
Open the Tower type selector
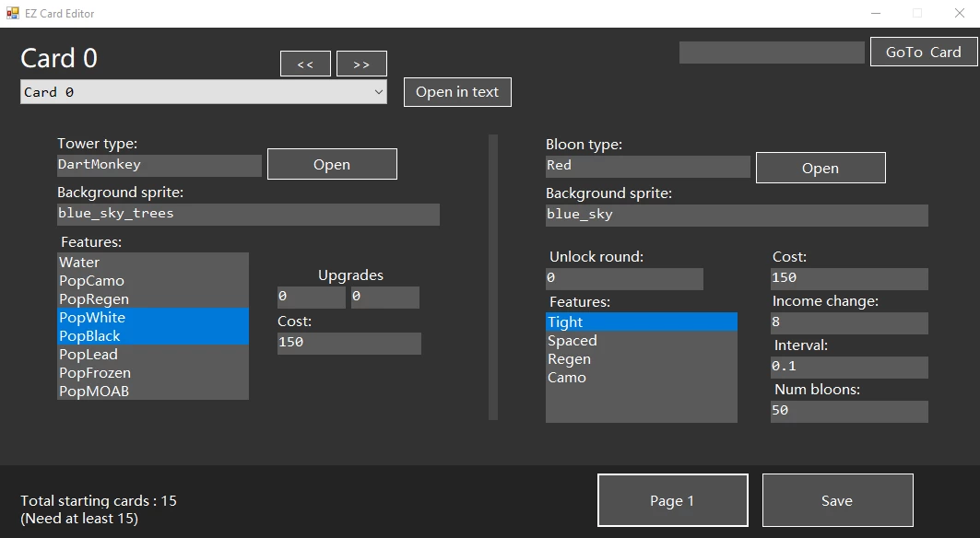click(x=332, y=164)
